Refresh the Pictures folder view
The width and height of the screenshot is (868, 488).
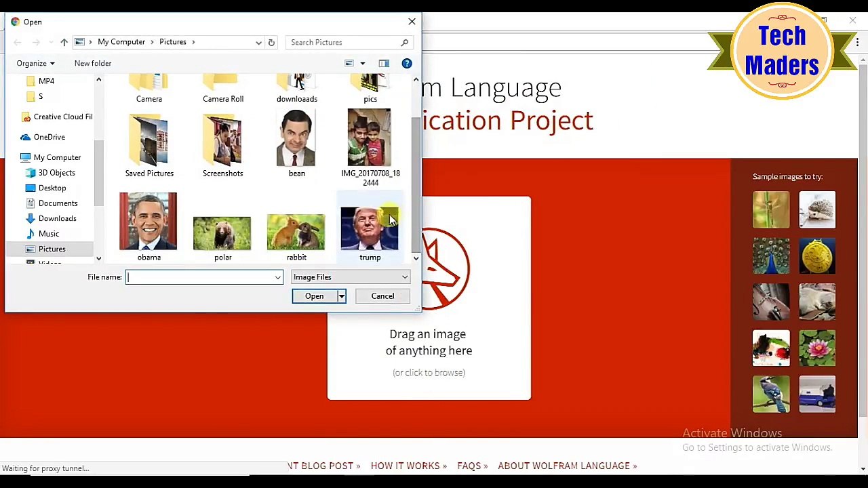click(271, 42)
